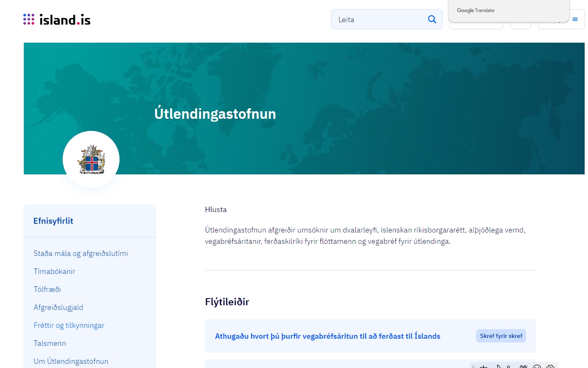Image resolution: width=588 pixels, height=368 pixels.
Task: Click the Hlusta listen button
Action: [x=216, y=210]
